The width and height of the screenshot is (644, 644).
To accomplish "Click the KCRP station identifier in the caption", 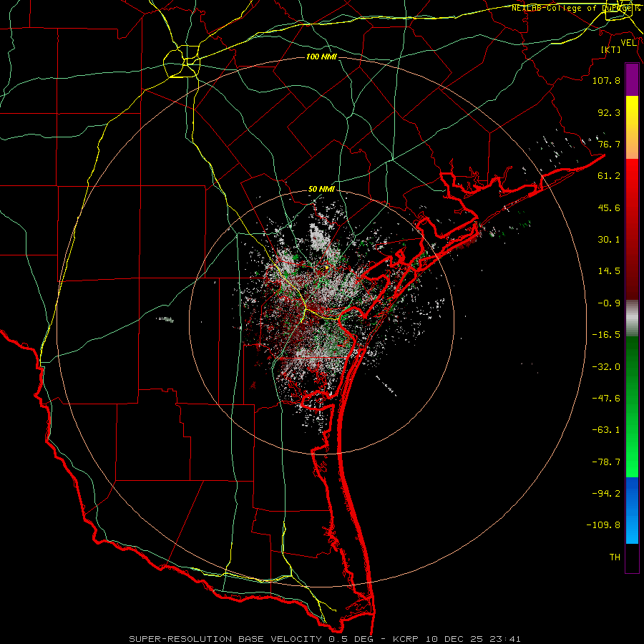I will (404, 639).
